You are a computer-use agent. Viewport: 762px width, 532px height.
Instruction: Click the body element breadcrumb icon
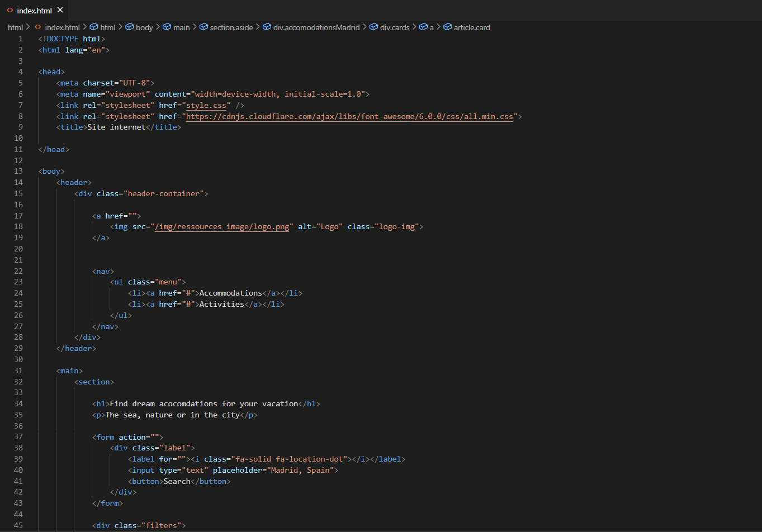[x=130, y=27]
